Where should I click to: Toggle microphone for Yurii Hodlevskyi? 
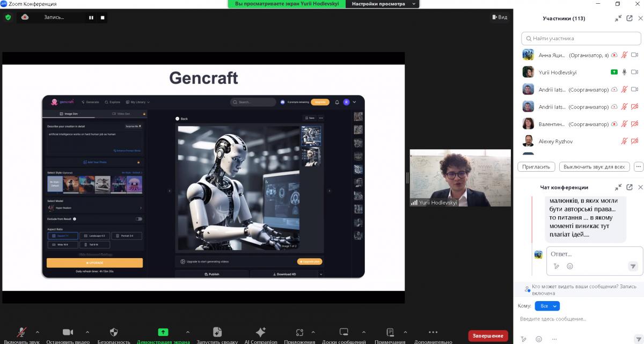tap(624, 72)
